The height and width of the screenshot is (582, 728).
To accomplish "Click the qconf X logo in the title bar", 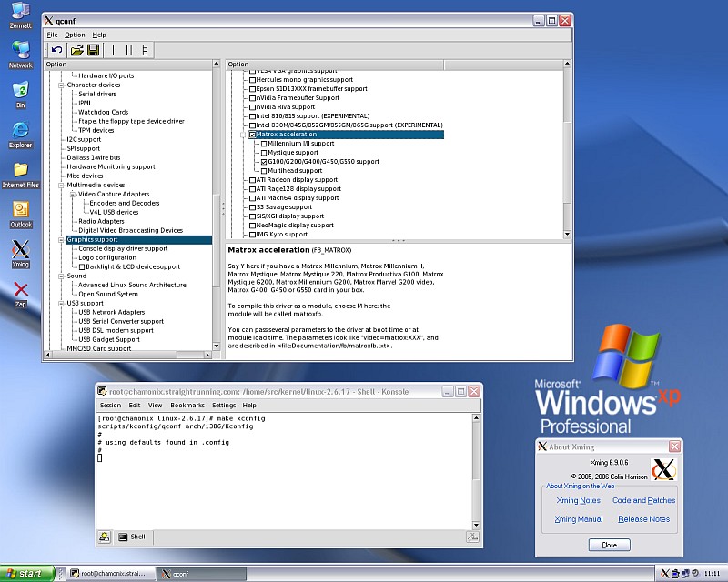I will (48, 20).
